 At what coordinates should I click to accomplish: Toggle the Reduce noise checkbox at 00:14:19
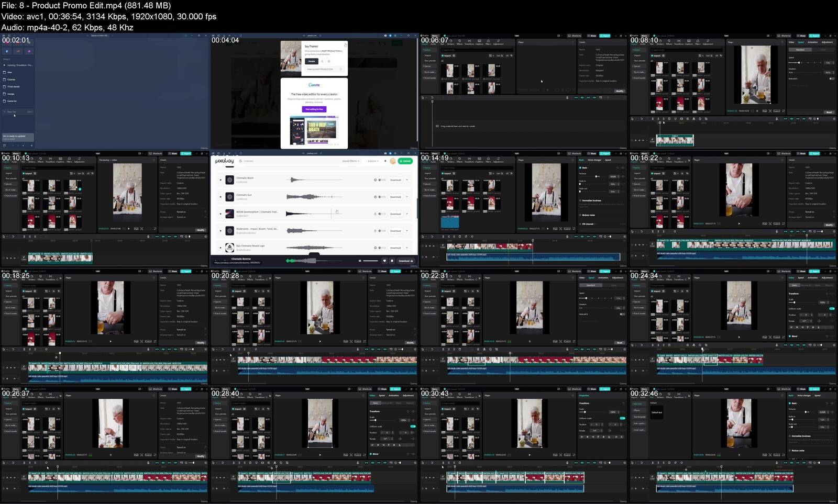(580, 215)
